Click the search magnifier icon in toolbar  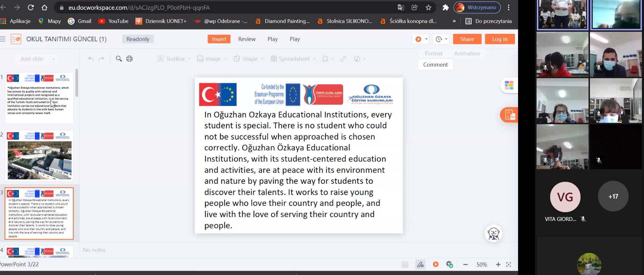pyautogui.click(x=119, y=59)
